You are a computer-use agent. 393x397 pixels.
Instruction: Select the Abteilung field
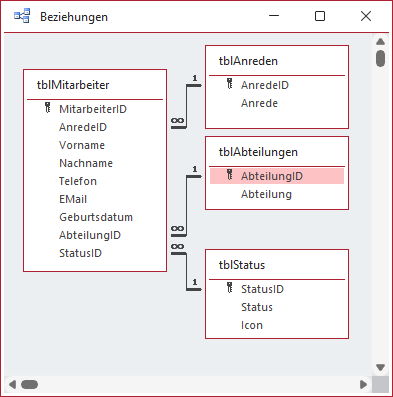coord(266,194)
